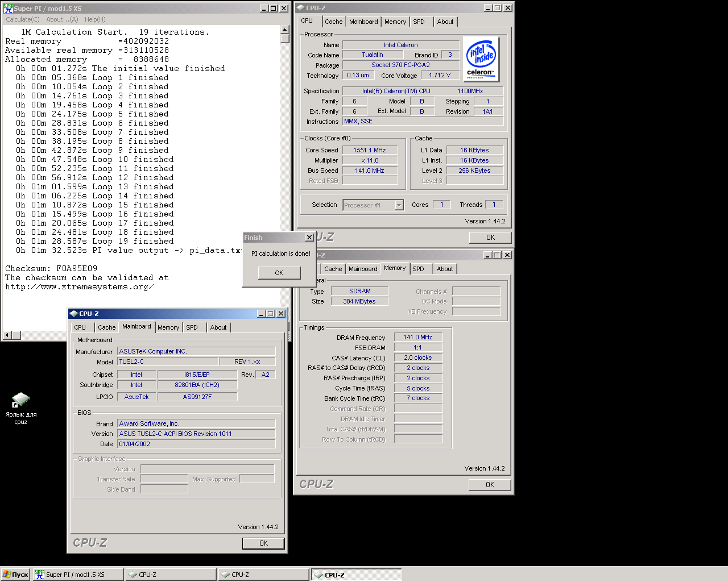Click the BIOS date 01/04/2002 field
The width and height of the screenshot is (728, 582).
(x=196, y=444)
